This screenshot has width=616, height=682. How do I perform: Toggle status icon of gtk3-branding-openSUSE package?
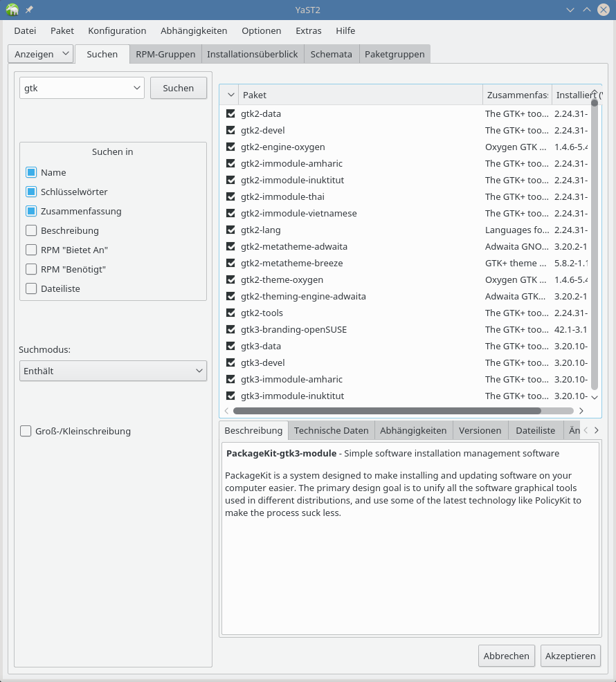click(230, 329)
